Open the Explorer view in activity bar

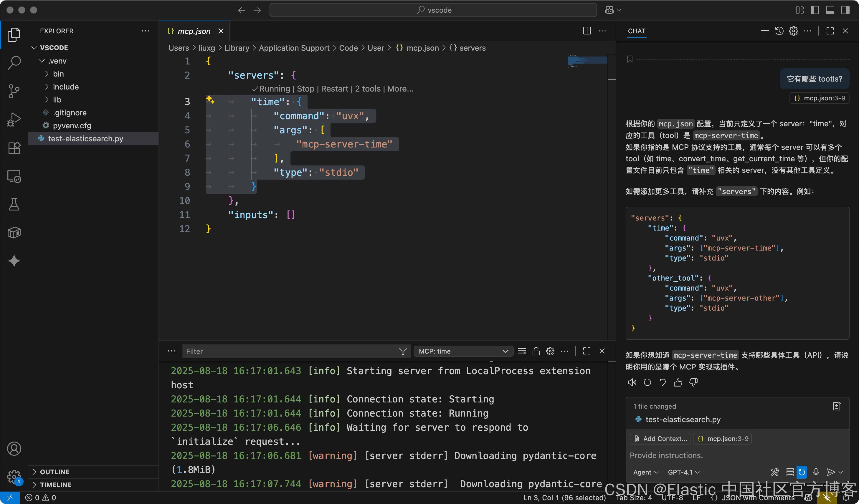tap(14, 34)
